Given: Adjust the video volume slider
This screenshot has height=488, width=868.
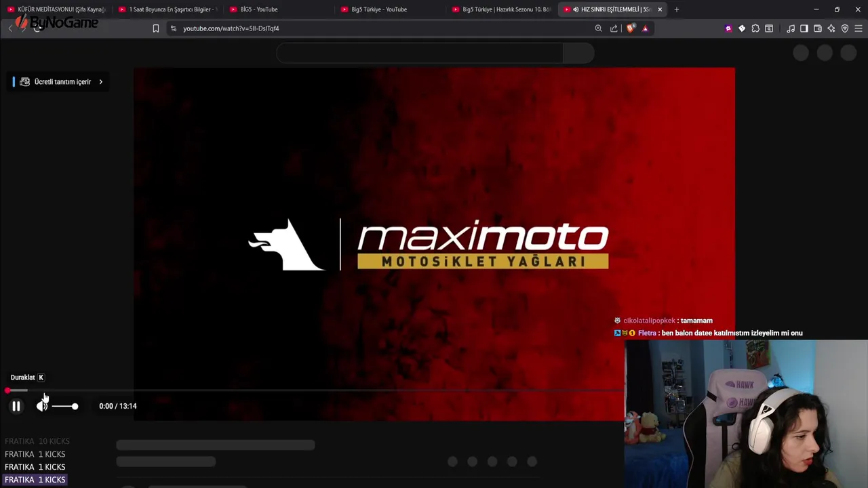Looking at the screenshot, I should point(65,406).
